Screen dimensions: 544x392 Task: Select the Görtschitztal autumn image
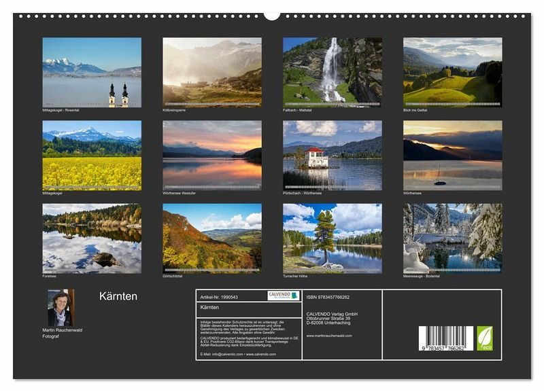(212, 238)
